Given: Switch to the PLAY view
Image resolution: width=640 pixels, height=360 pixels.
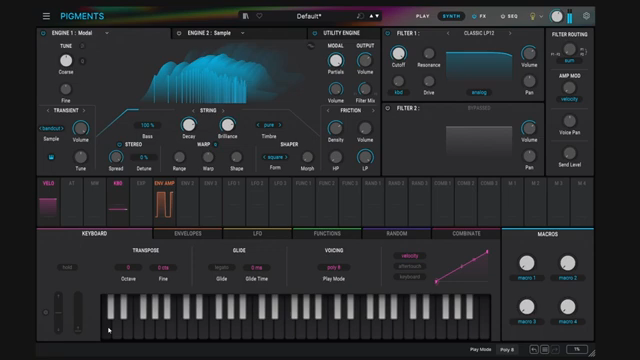Looking at the screenshot, I should click(422, 16).
